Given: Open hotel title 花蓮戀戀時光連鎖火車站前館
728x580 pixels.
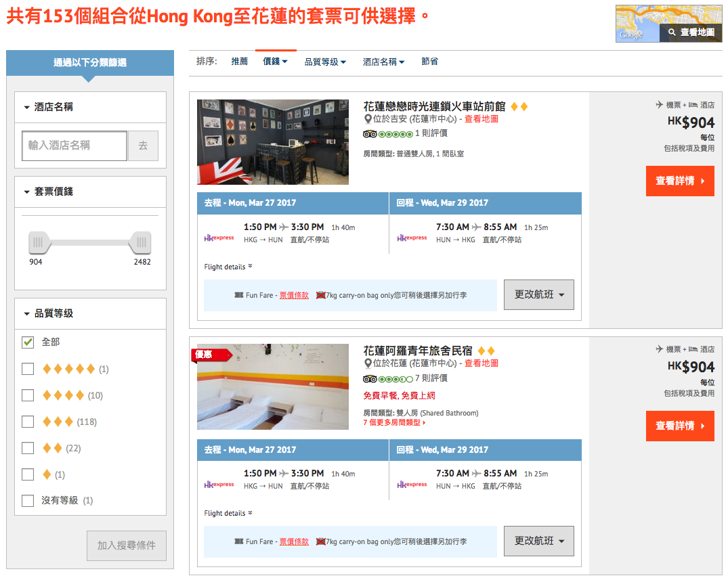Looking at the screenshot, I should [434, 107].
